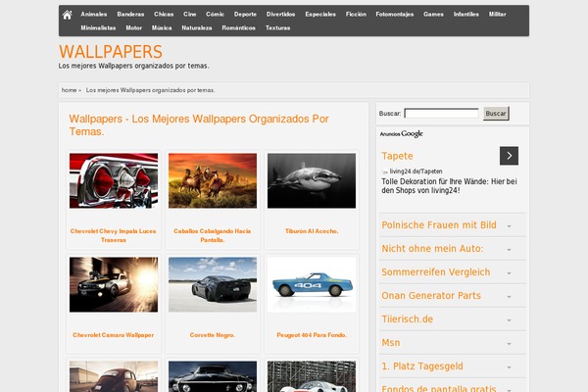Open the Infantiles category
Screen dimensions: 588x392
pyautogui.click(x=466, y=15)
